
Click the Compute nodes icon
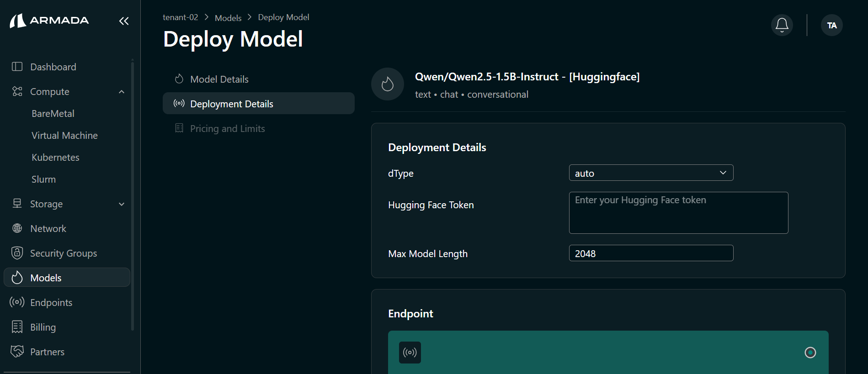coord(17,91)
